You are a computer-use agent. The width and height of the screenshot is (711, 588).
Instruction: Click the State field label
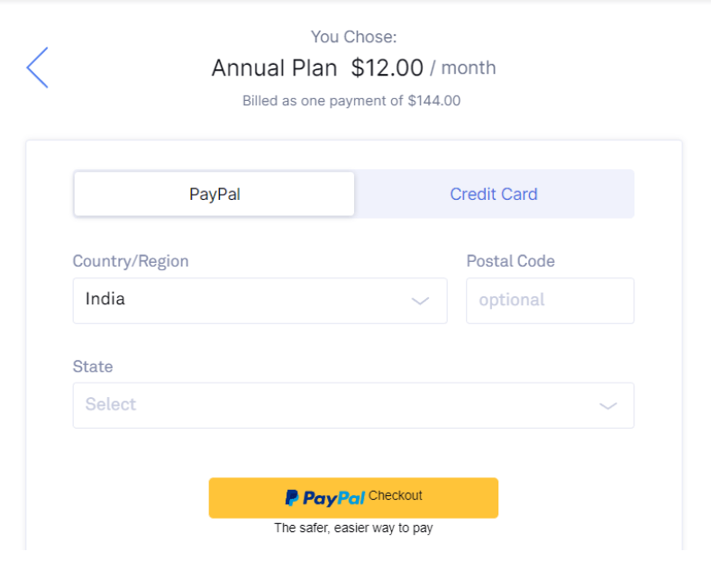pyautogui.click(x=93, y=366)
